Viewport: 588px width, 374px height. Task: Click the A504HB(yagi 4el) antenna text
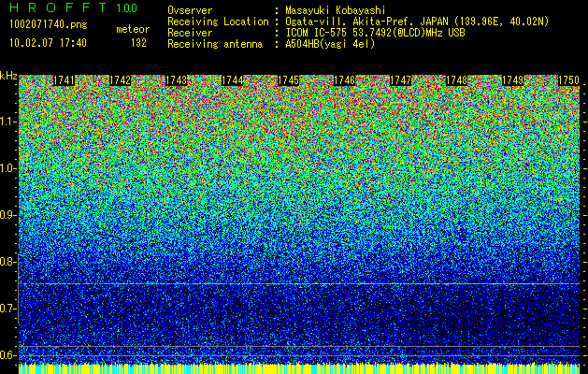pyautogui.click(x=330, y=44)
